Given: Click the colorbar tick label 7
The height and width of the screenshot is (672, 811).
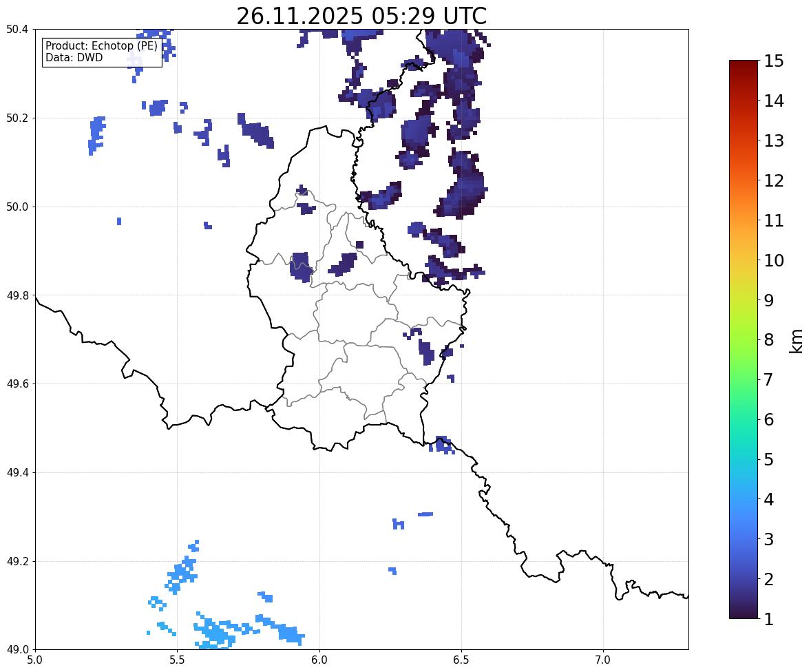Looking at the screenshot, I should [x=769, y=379].
